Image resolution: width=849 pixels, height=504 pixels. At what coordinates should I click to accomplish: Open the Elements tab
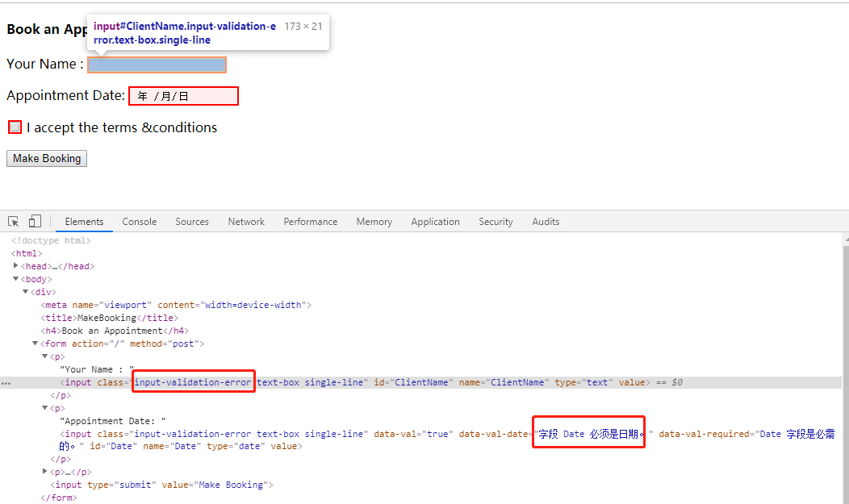[84, 222]
